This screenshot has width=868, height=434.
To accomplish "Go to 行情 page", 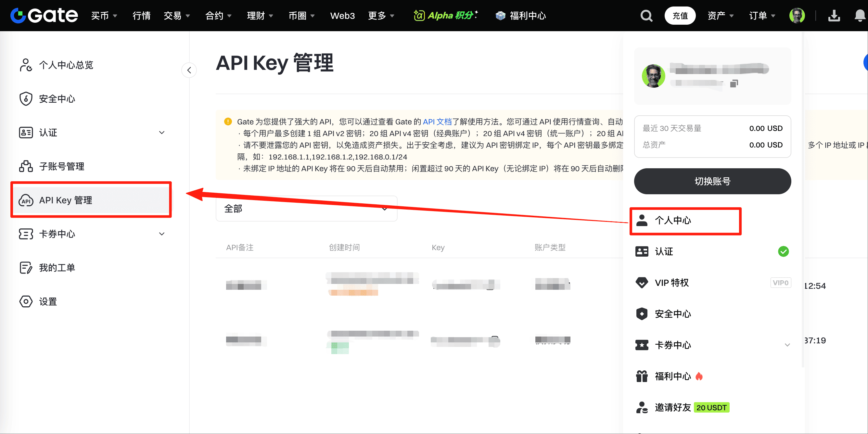I will [142, 16].
